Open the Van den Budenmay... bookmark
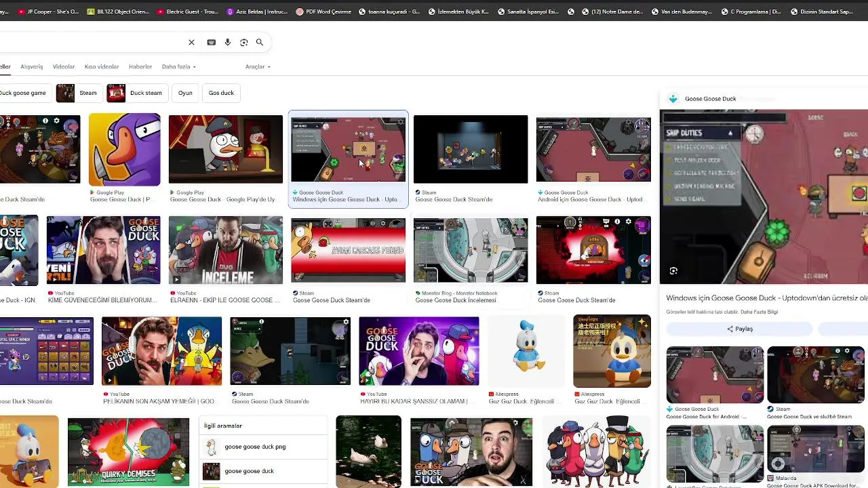Image resolution: width=868 pixels, height=488 pixels. pos(682,12)
